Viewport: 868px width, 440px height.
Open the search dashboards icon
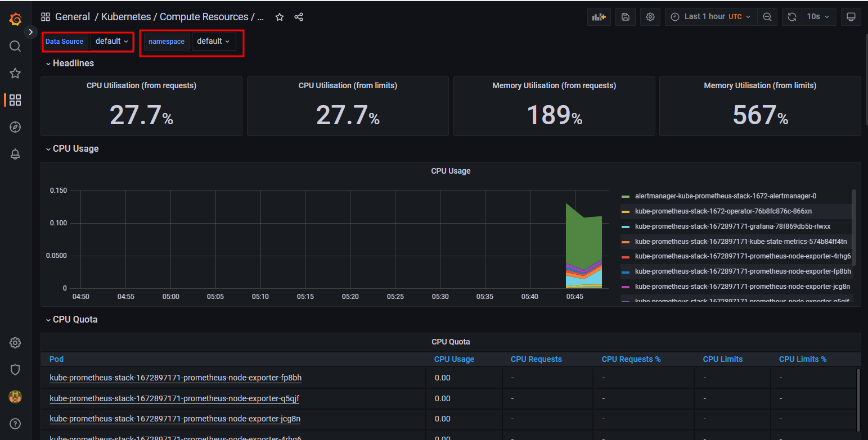point(15,46)
